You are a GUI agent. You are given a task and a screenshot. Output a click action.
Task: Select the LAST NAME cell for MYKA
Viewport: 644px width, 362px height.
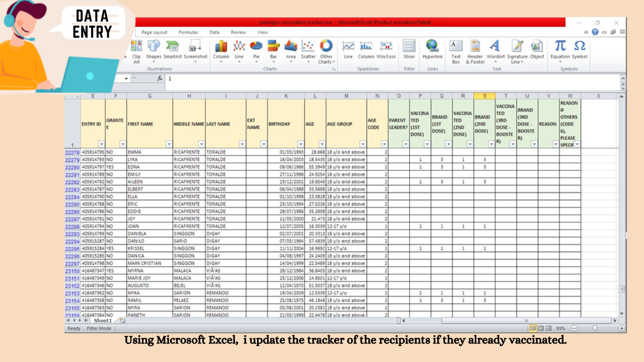225,293
